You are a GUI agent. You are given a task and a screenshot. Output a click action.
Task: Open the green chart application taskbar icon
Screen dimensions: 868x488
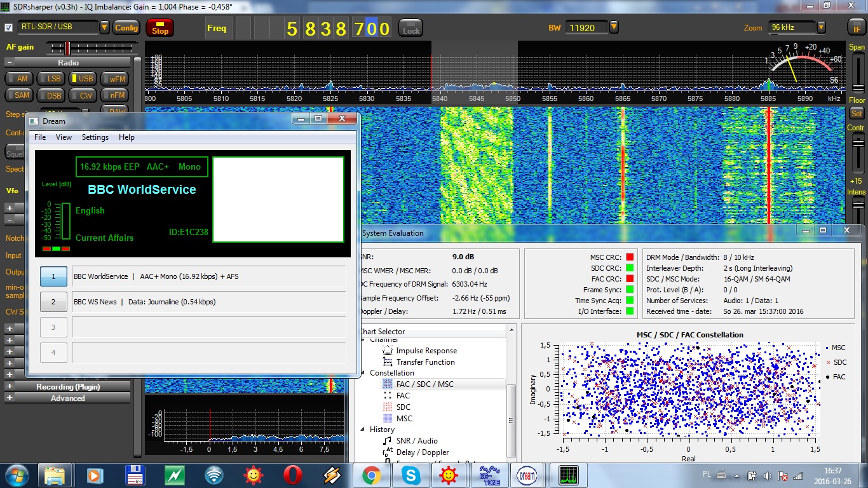[174, 475]
